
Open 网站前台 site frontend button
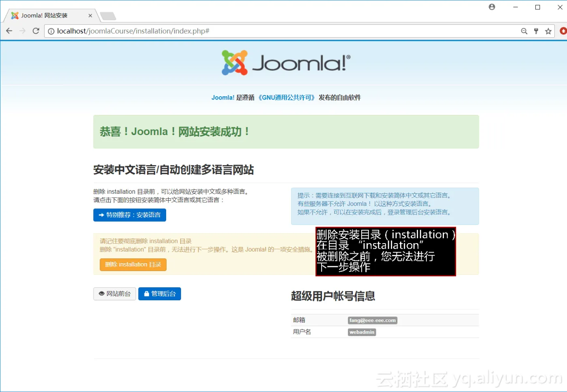[x=115, y=294]
